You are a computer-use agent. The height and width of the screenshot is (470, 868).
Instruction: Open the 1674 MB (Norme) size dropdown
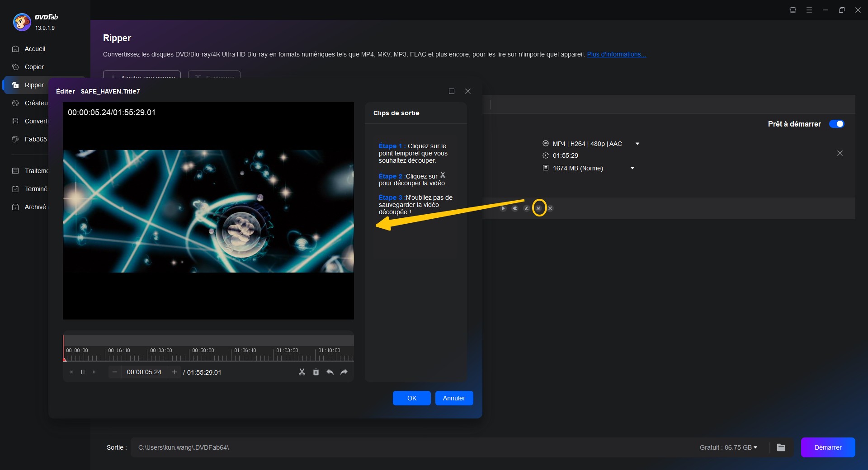click(x=632, y=168)
